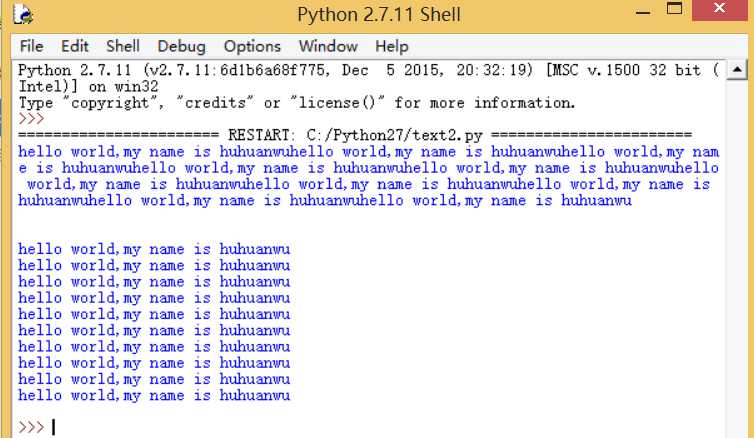Maximize the Python Shell window
Viewport: 754px width, 438px height.
674,9
